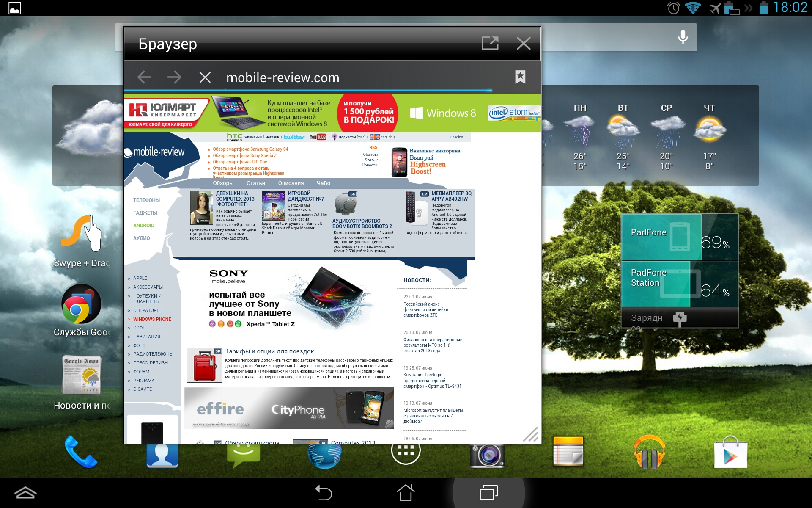Open АКСЕССУАРЫ category link

click(x=148, y=287)
